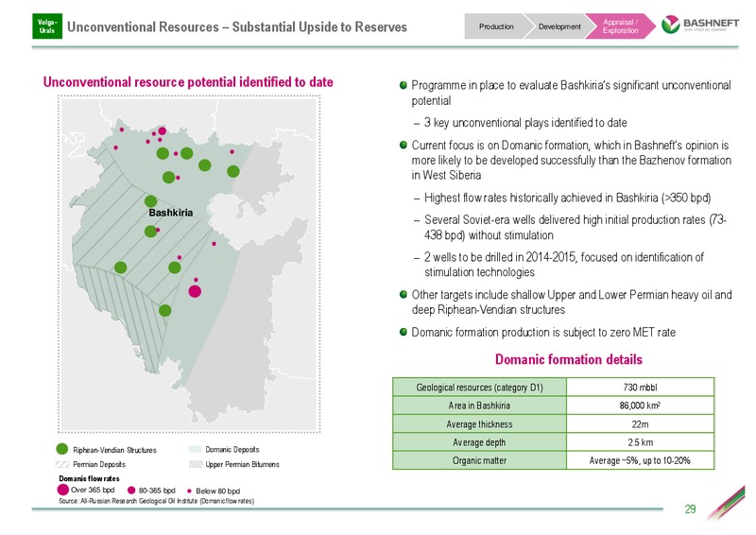This screenshot has height=535, width=756.
Task: Click the Organic matter cell
Action: coord(480,460)
